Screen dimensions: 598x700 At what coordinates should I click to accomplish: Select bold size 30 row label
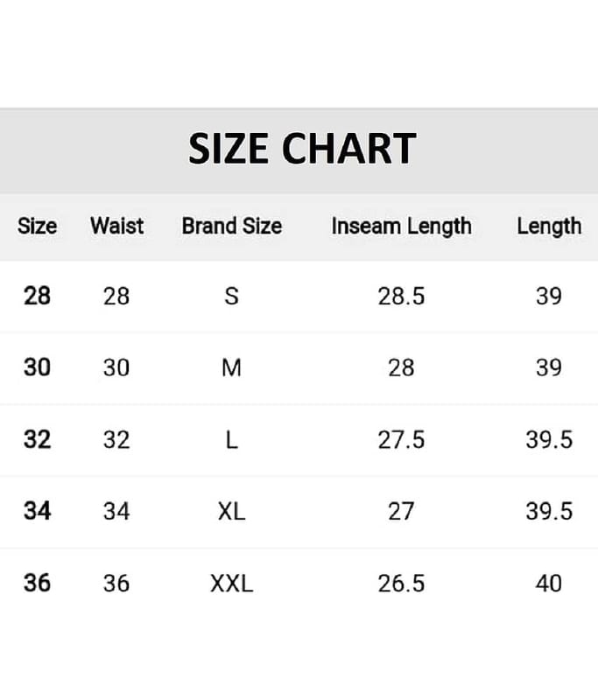click(37, 367)
